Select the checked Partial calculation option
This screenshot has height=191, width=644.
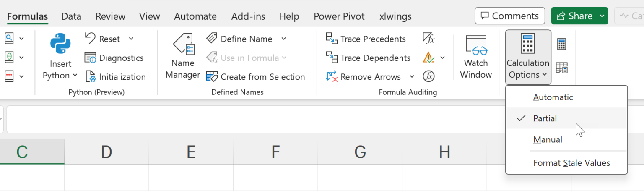pyautogui.click(x=545, y=118)
